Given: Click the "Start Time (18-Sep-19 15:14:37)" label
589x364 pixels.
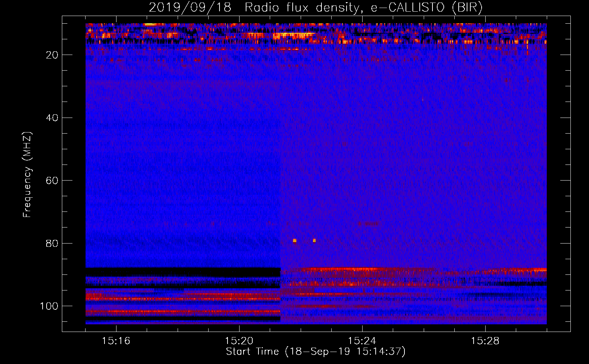Looking at the screenshot, I should 316,352.
